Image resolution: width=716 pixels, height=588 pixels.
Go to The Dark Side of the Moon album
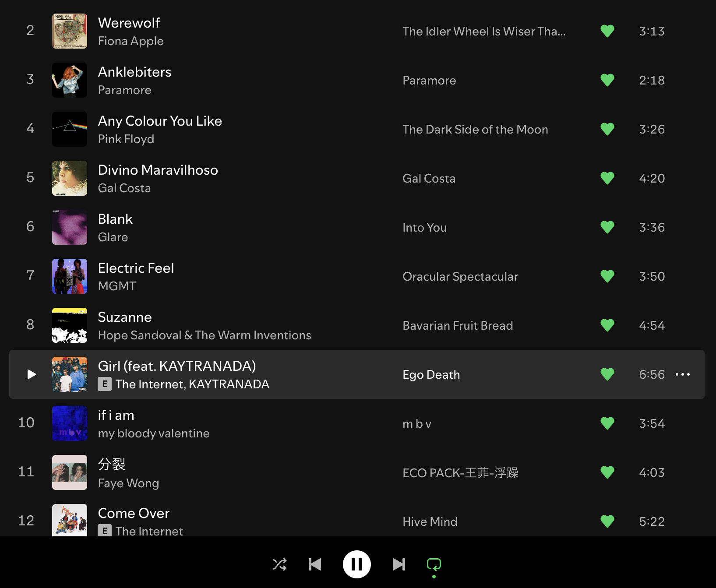(475, 130)
